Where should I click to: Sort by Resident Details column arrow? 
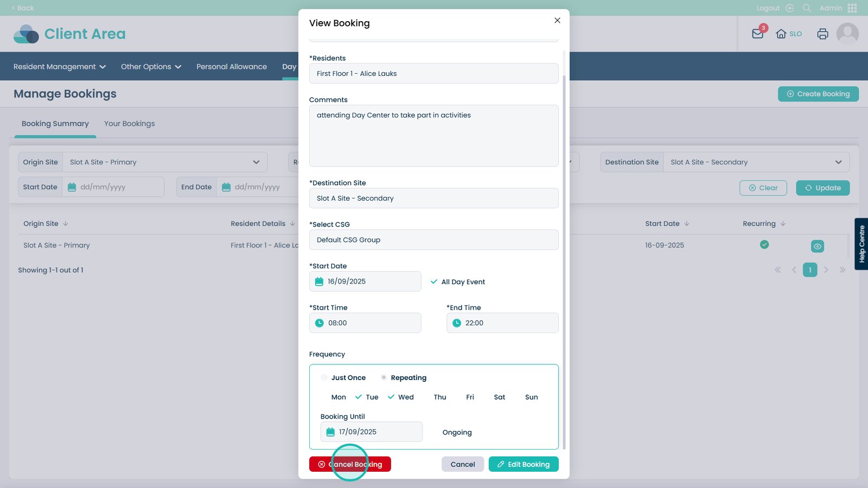(292, 223)
